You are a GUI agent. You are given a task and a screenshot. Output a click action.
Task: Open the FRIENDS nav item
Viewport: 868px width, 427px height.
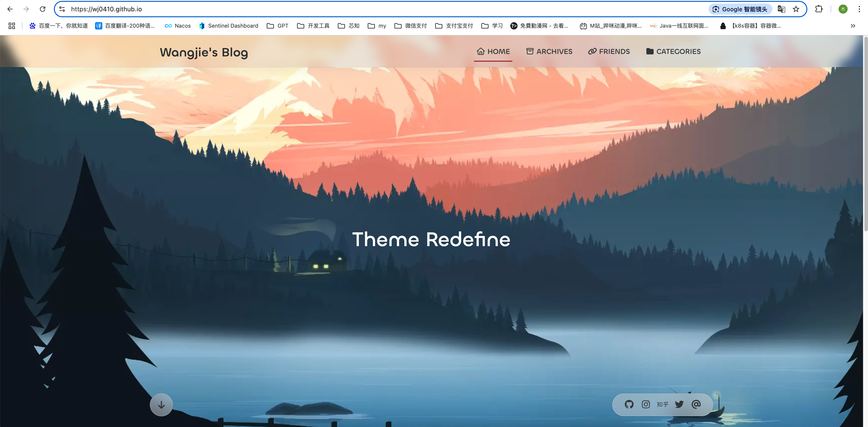point(609,51)
